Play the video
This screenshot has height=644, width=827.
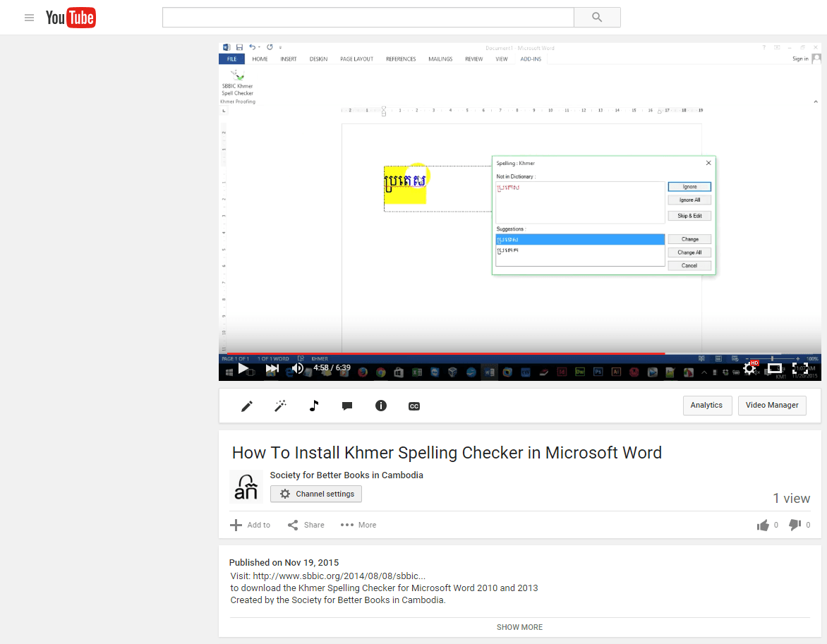[x=243, y=368]
